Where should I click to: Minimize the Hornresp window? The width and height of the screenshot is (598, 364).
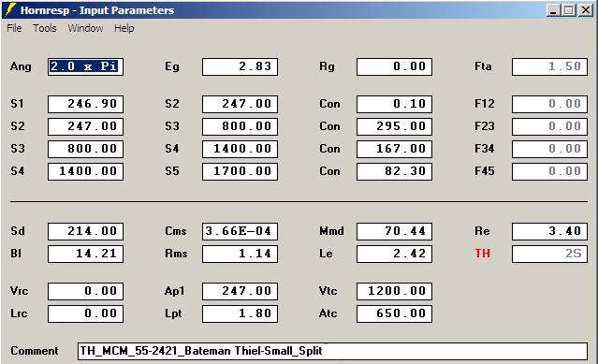[553, 10]
